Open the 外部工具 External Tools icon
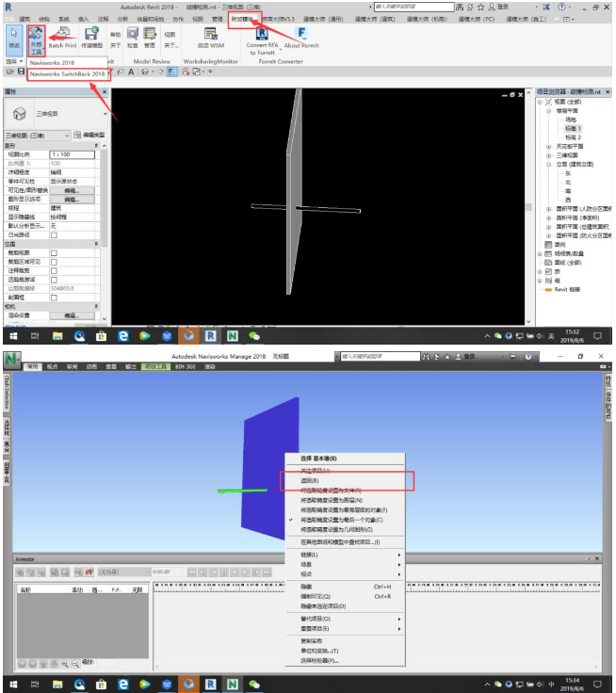The height and width of the screenshot is (693, 616). click(x=36, y=40)
